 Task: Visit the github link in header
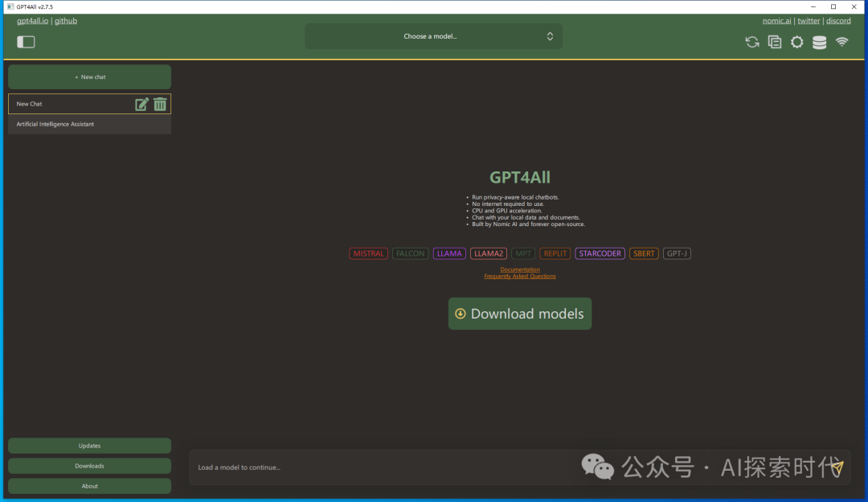66,21
